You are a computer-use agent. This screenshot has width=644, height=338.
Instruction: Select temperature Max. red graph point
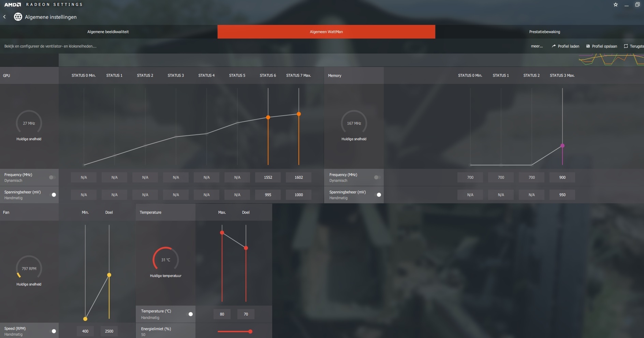[222, 233]
